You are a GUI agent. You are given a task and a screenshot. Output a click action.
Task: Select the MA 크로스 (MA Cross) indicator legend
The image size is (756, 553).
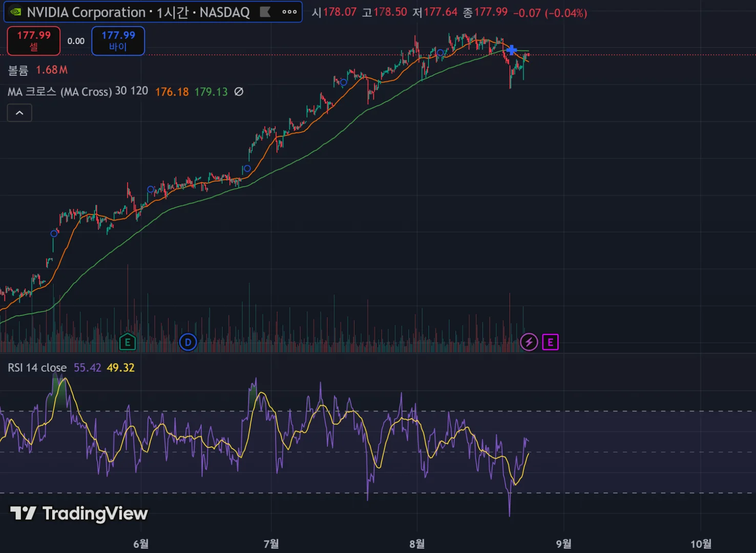[78, 92]
